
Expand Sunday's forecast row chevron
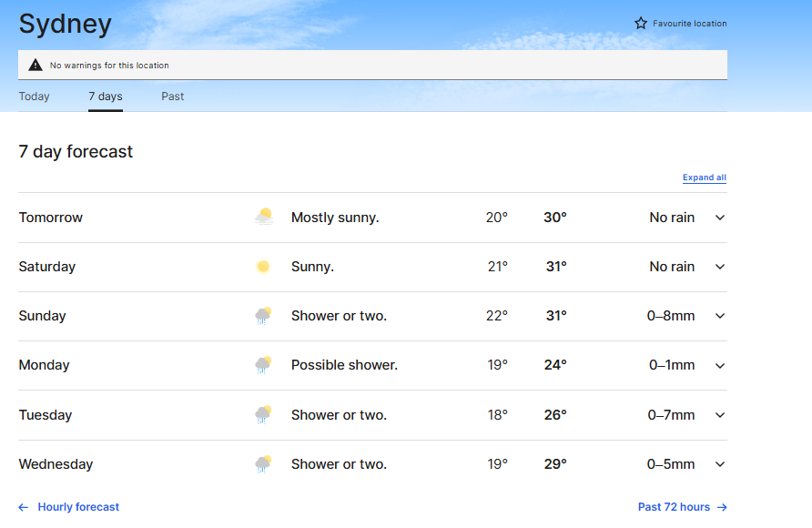coord(720,316)
